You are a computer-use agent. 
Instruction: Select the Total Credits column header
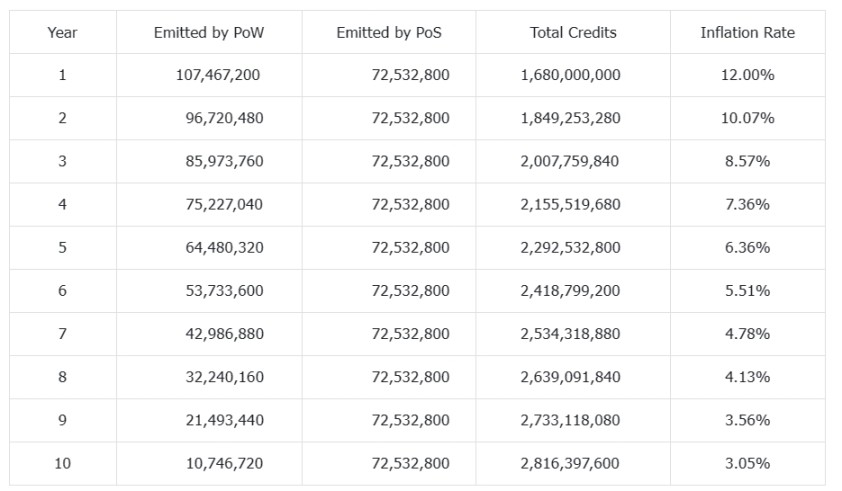tap(573, 33)
